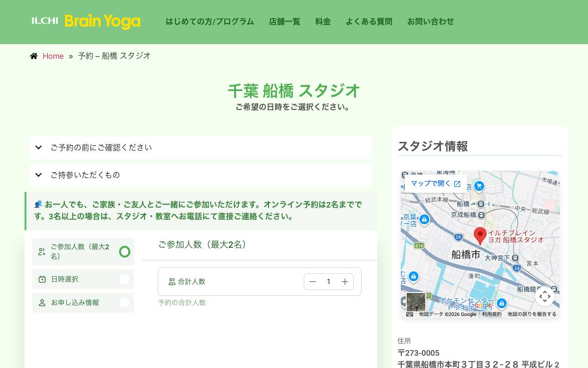Decrease total participants with minus button
This screenshot has width=588, height=368.
(x=313, y=282)
